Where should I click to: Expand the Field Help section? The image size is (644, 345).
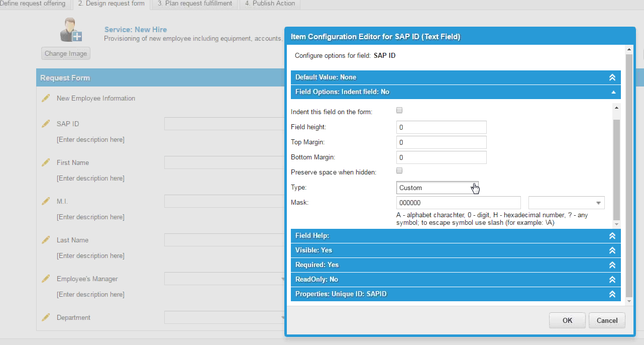[612, 235]
